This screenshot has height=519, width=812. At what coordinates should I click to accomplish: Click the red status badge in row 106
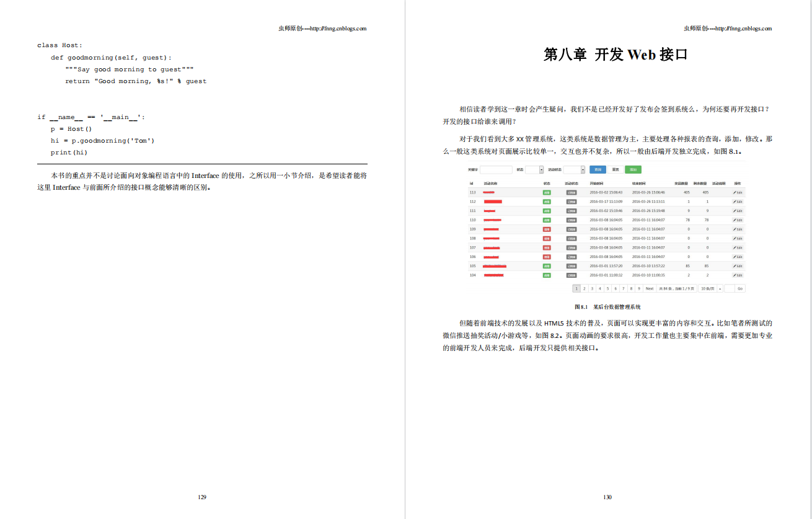[x=547, y=257]
